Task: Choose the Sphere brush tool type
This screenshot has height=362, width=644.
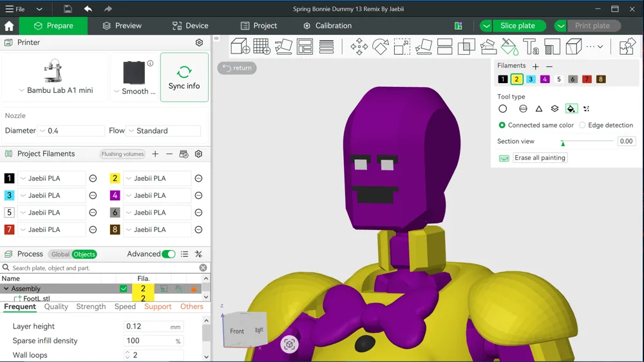Action: pyautogui.click(x=523, y=109)
